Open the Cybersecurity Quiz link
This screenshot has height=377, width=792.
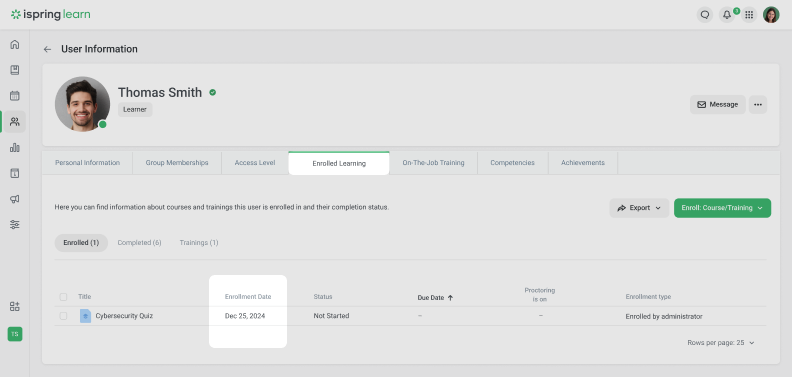[124, 316]
